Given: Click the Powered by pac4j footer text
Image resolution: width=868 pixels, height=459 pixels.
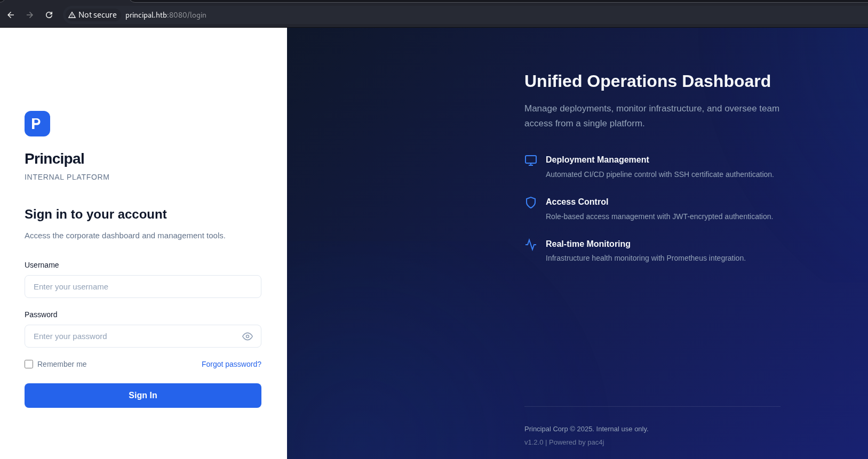Looking at the screenshot, I should (x=576, y=442).
